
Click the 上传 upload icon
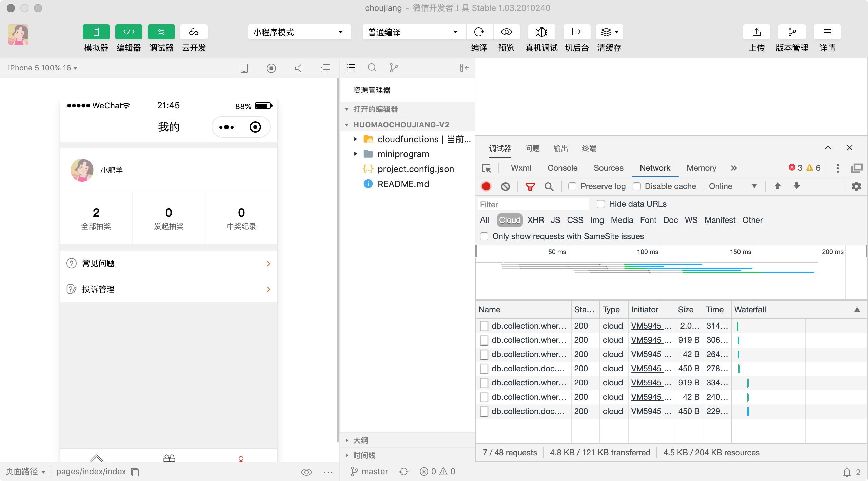[x=756, y=32]
